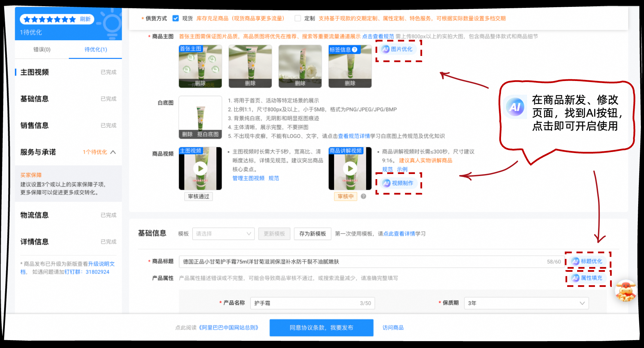This screenshot has width=644, height=348.
Task: Click the AI 属性填充 button
Action: pyautogui.click(x=587, y=278)
